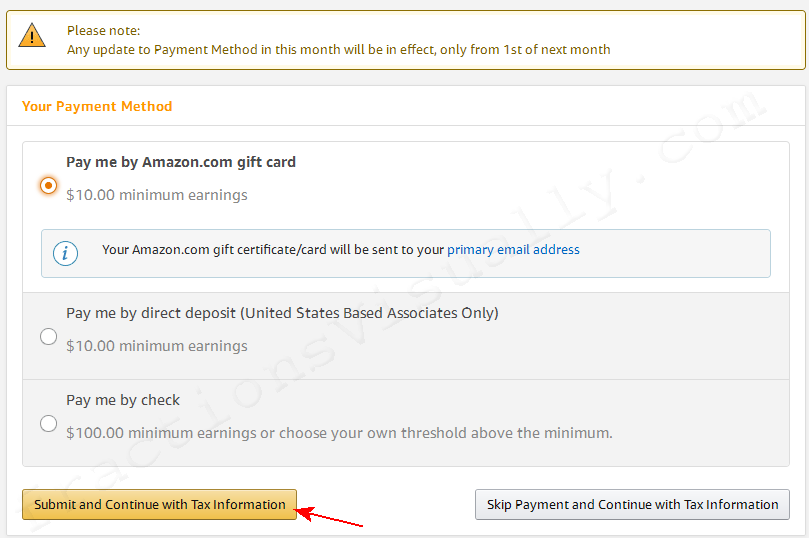Screen dimensions: 809x538
Task: Click the '$100.00 minimum earnings' threshold text
Action: [339, 433]
